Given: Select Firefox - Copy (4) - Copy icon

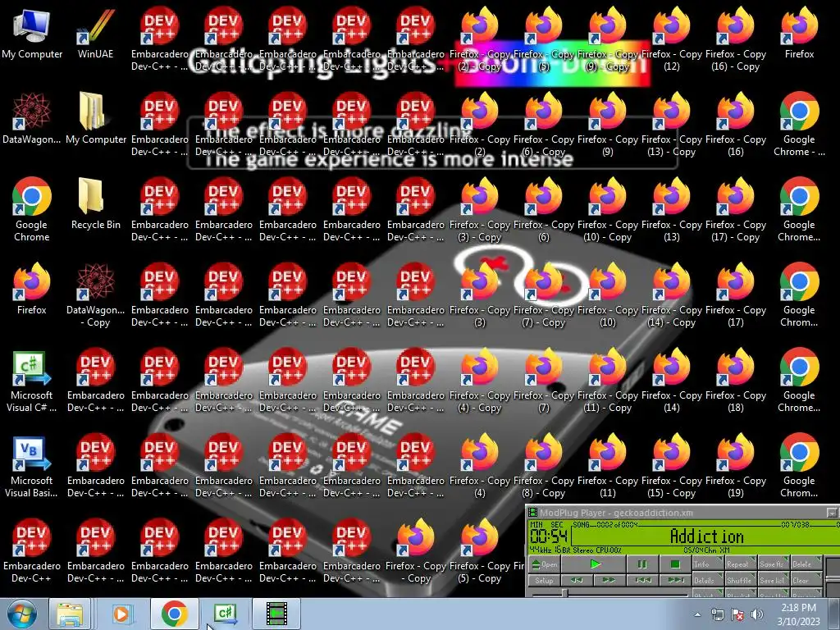Looking at the screenshot, I should (x=479, y=381).
